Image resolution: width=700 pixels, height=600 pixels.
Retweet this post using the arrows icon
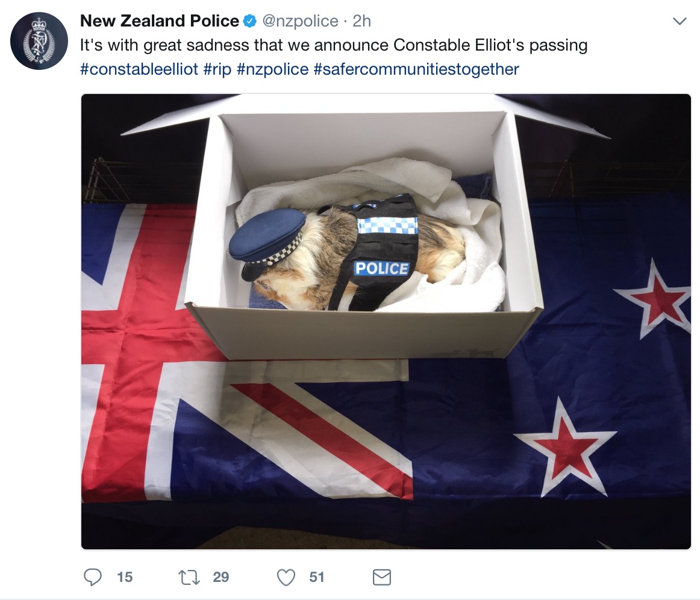pos(189,577)
